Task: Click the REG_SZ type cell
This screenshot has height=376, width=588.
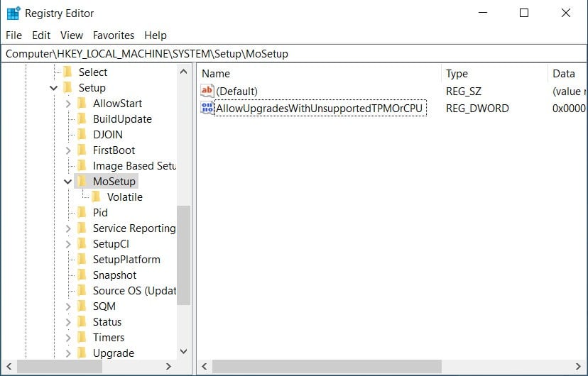Action: pyautogui.click(x=464, y=91)
